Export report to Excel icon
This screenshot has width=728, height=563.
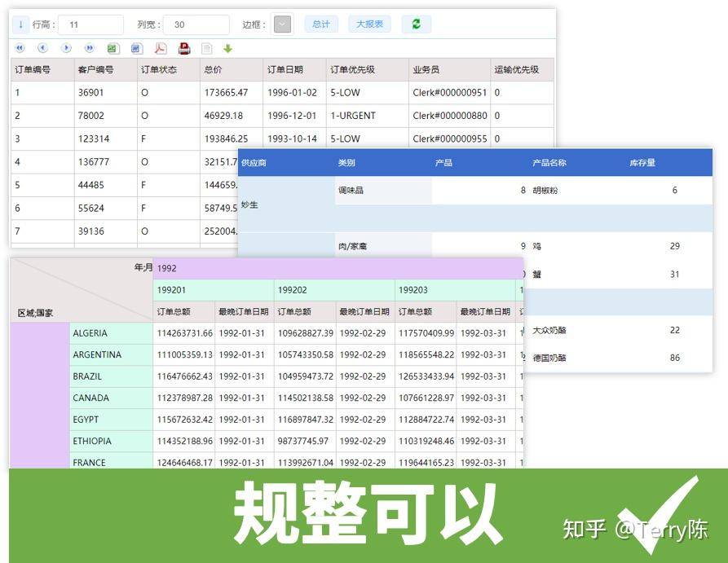pyautogui.click(x=113, y=48)
